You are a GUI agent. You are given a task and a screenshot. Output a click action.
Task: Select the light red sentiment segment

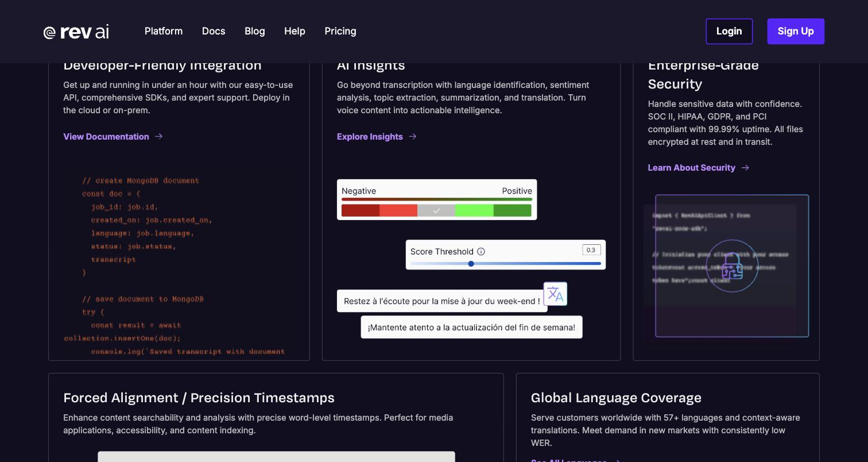(x=398, y=210)
